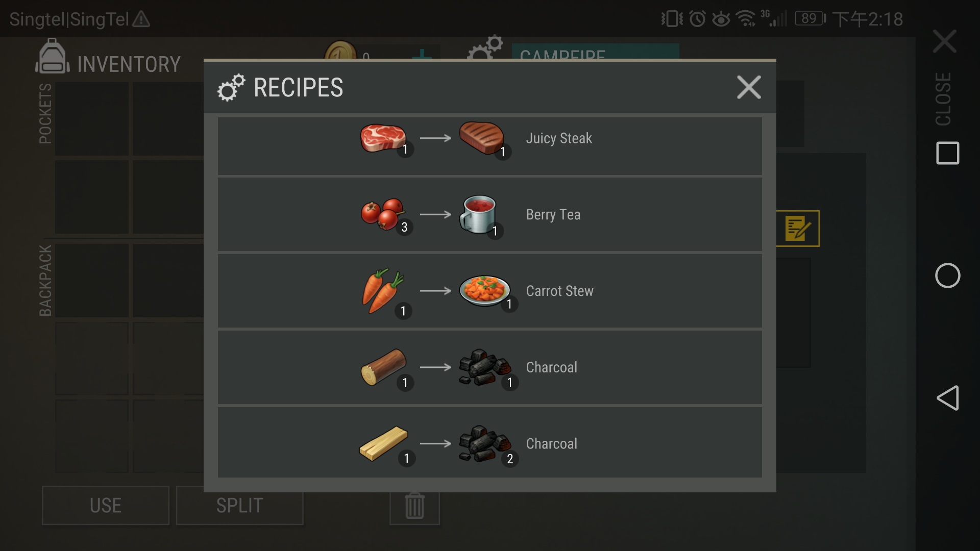
Task: Tap the pine log ingredient icon
Action: click(383, 367)
